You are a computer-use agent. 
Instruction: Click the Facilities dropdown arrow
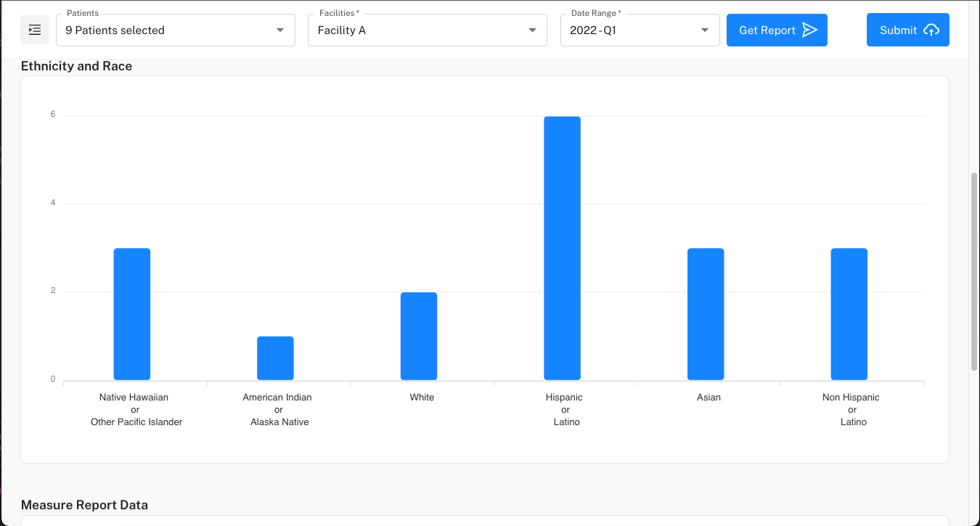point(532,30)
